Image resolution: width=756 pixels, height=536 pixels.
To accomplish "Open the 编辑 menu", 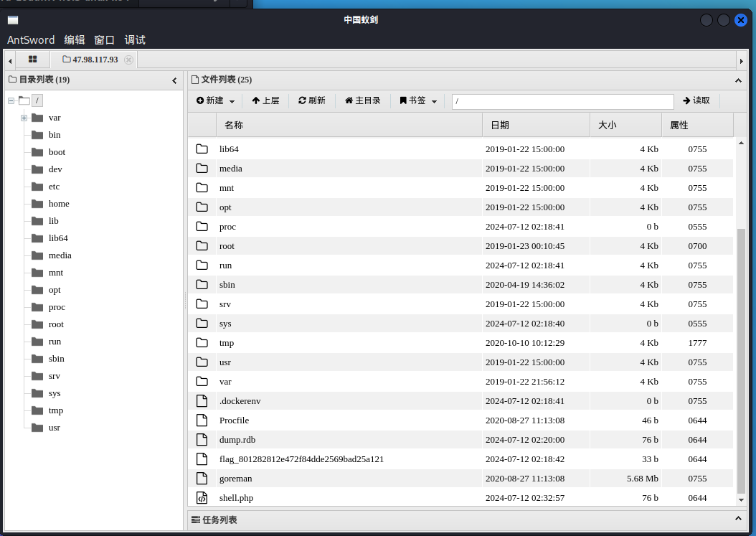I will click(75, 39).
